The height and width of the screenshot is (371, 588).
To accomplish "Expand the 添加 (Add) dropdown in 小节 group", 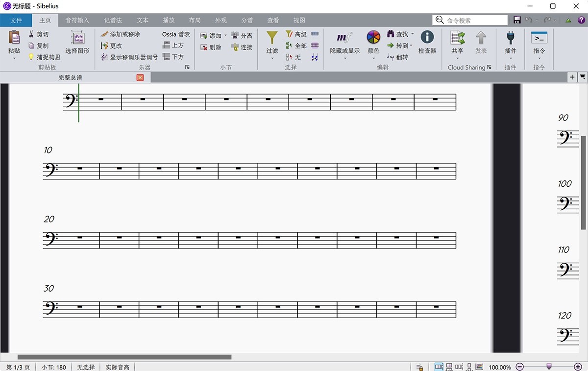I will 225,35.
